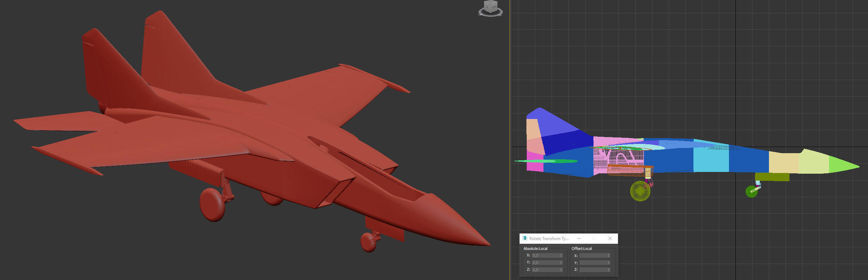
Task: Click the ViewCube compass ring
Action: pos(491,14)
